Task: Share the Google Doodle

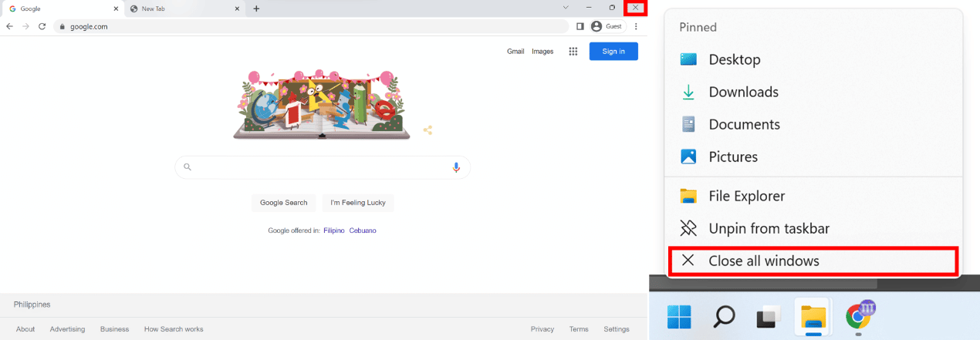Action: [x=427, y=130]
